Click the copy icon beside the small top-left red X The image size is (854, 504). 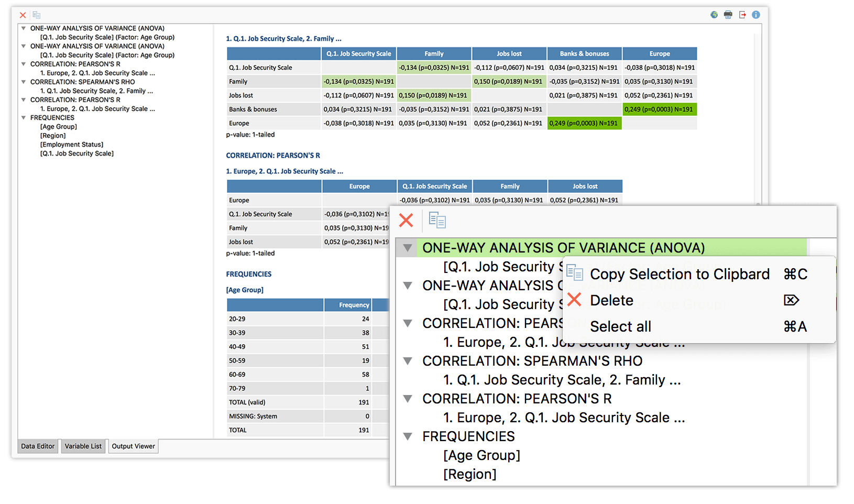click(x=36, y=15)
